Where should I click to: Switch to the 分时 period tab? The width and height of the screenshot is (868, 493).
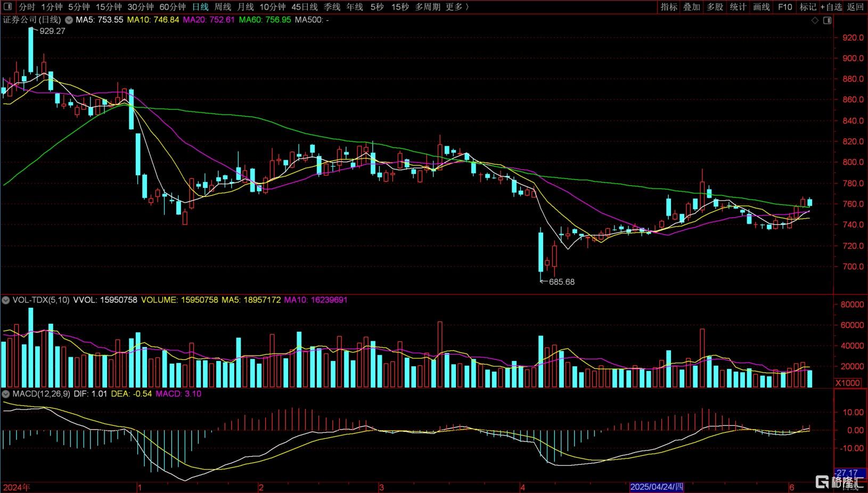[x=27, y=7]
